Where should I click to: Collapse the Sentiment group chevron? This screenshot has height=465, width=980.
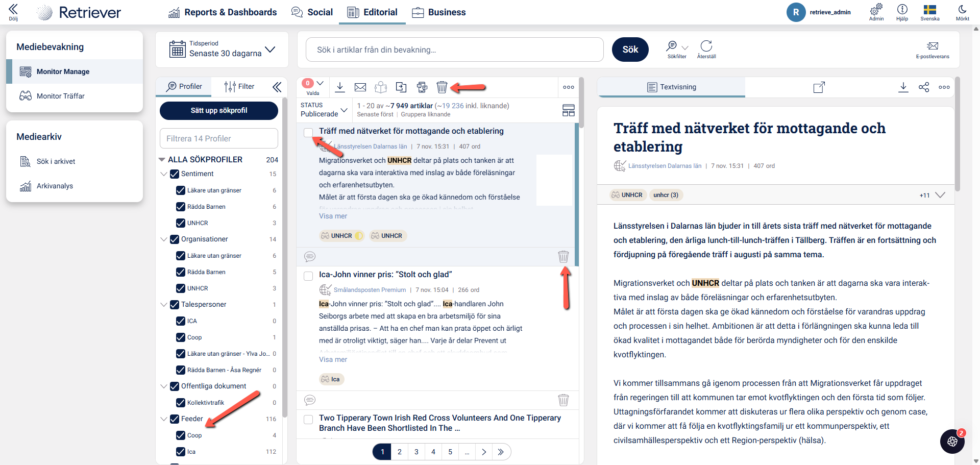click(x=164, y=174)
